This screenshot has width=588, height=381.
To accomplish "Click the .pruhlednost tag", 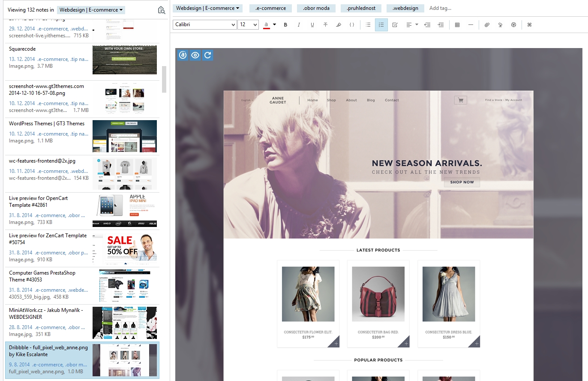I will click(361, 8).
